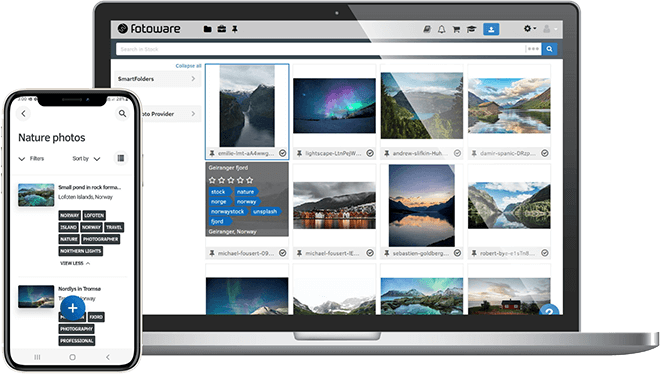Pin the robert-bye asset
This screenshot has width=660, height=374.
tap(474, 253)
